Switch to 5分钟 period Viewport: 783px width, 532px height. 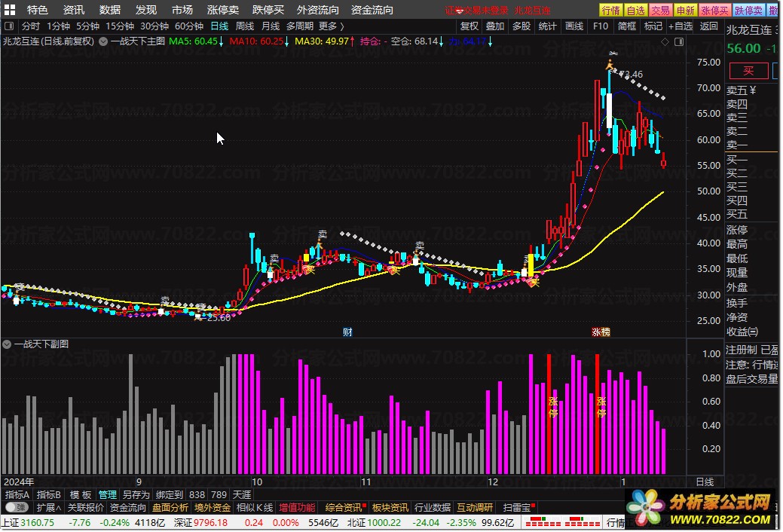[x=88, y=26]
